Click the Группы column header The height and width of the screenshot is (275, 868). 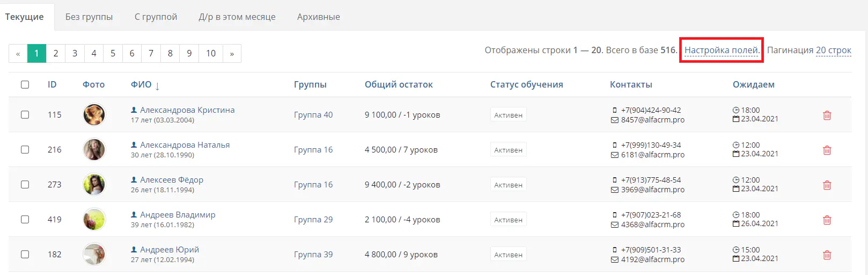coord(310,84)
